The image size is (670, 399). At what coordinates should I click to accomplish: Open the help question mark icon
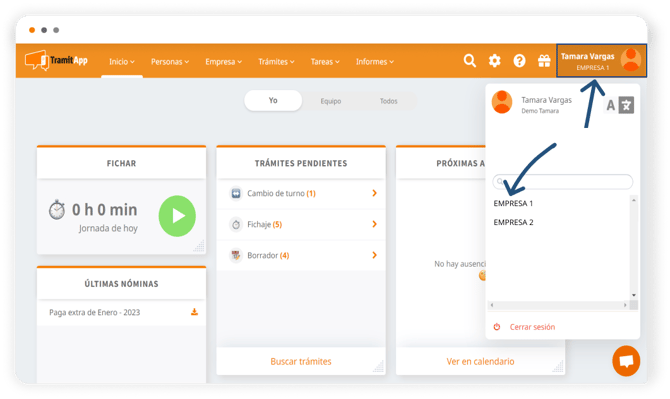(x=519, y=61)
